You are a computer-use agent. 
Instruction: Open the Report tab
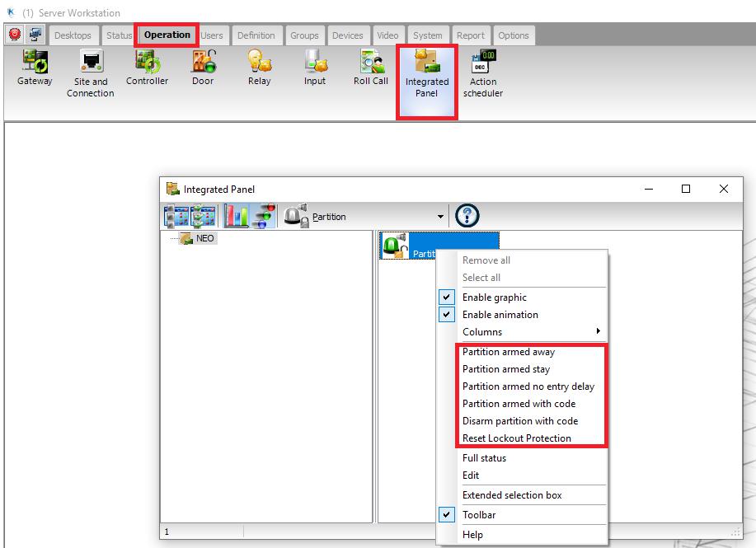471,35
